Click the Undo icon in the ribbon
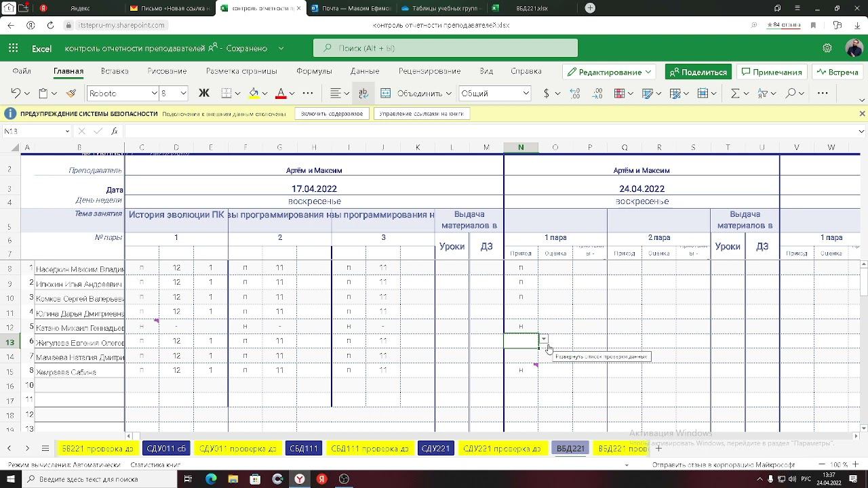This screenshot has height=488, width=868. [16, 94]
